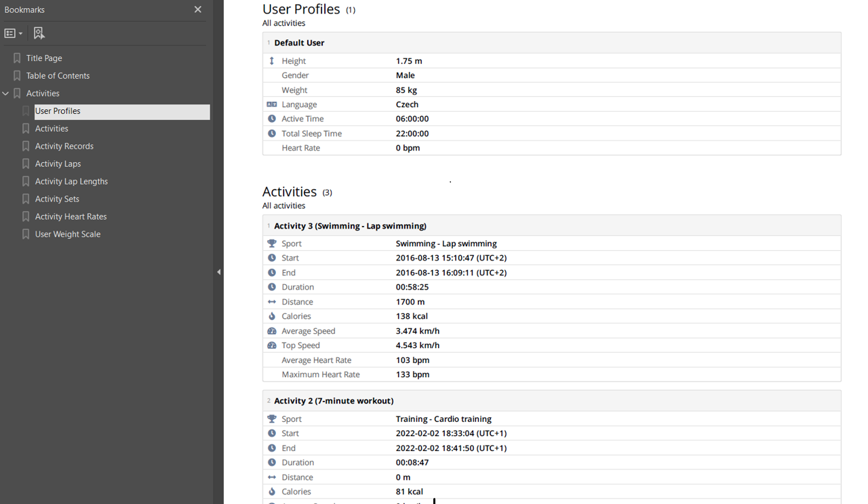Select the Activity Sets bookmark
Image resolution: width=868 pixels, height=504 pixels.
pos(57,199)
